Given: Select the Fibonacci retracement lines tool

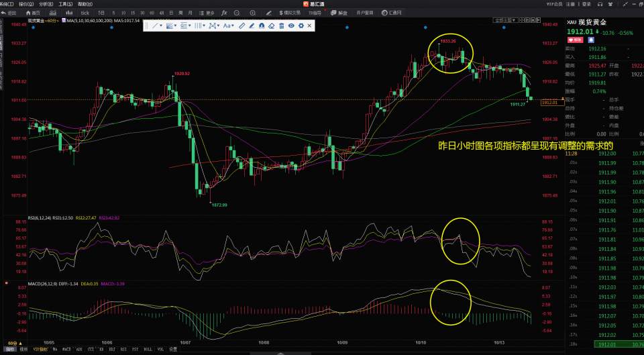Looking at the screenshot, I should [182, 26].
